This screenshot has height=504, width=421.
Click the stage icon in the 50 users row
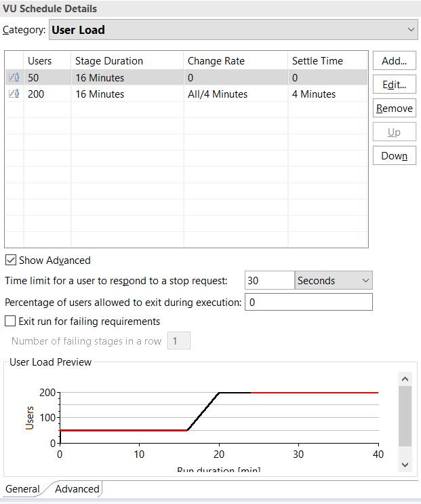14,78
